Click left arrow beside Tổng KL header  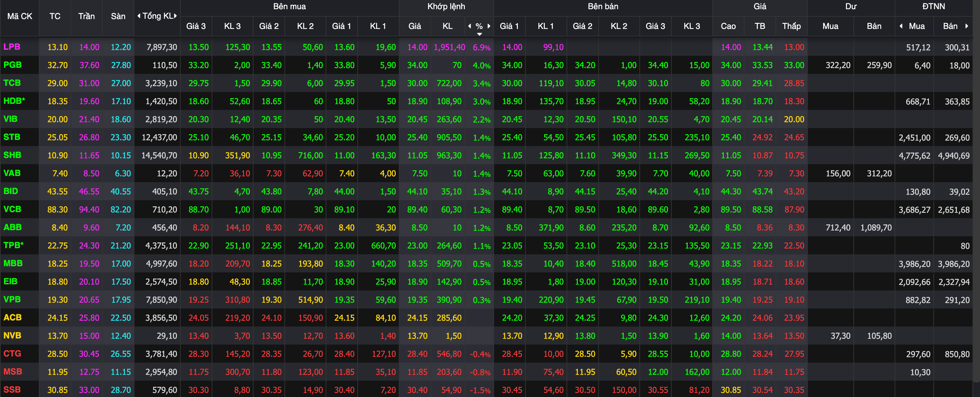pyautogui.click(x=139, y=16)
